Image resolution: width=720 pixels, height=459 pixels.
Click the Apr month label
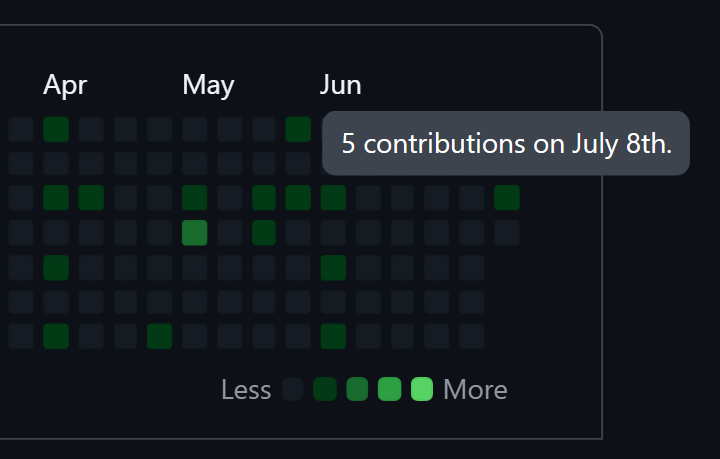[x=65, y=85]
